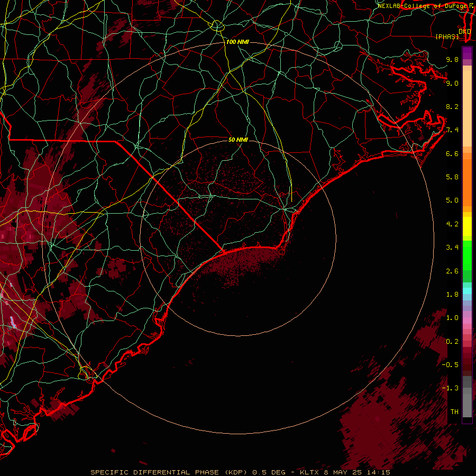Click the 3.4 scale value

coord(452,248)
